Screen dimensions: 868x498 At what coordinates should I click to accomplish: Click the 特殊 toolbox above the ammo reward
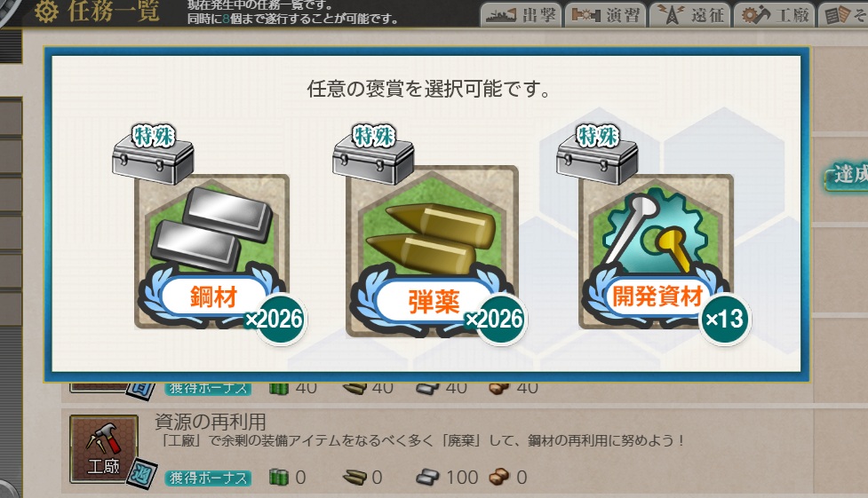pos(374,154)
